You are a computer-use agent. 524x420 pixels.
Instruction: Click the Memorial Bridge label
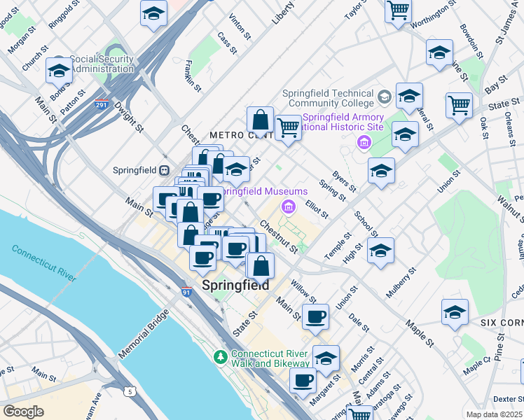(144, 334)
